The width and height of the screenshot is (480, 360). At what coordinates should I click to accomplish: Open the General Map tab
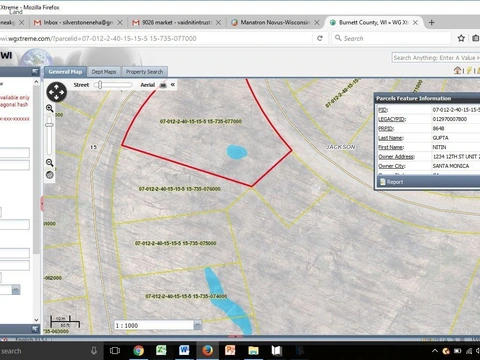[65, 72]
